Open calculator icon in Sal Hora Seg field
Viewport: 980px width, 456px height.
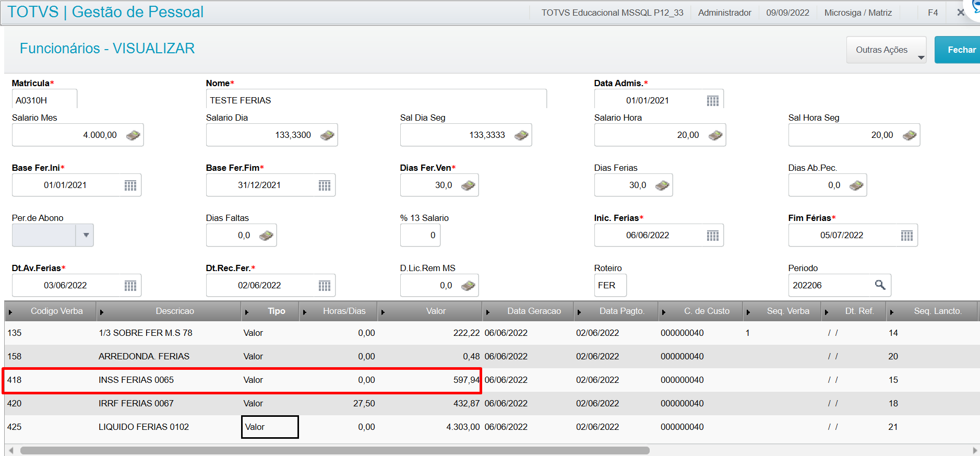910,135
